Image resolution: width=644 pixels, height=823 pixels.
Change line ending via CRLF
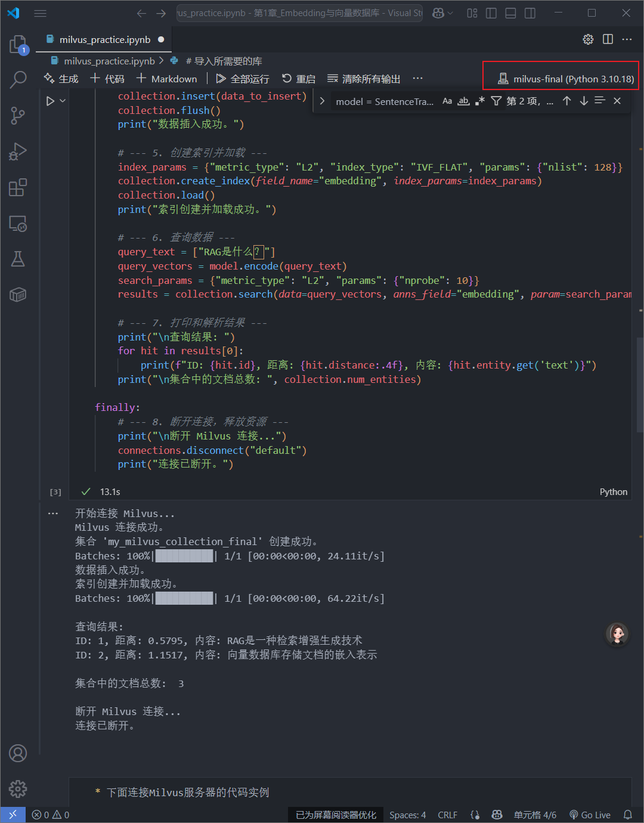coord(447,815)
